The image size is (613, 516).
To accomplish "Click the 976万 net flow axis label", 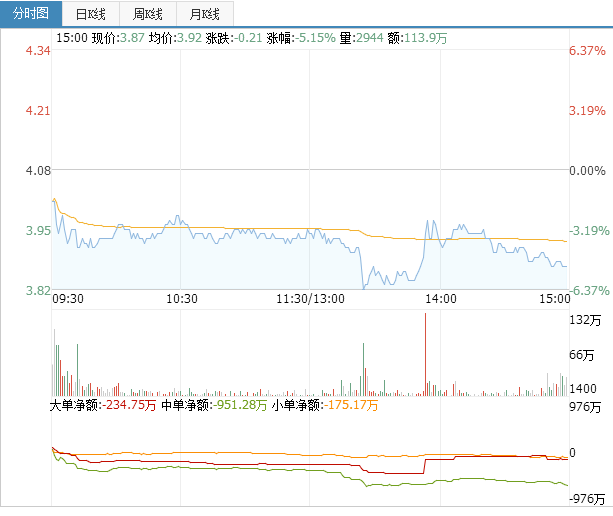I will coord(585,407).
